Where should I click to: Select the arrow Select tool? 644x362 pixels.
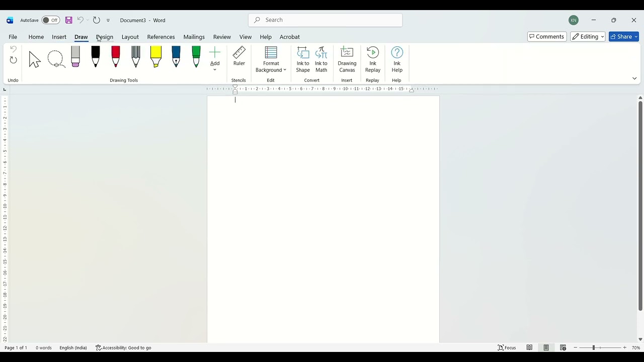pyautogui.click(x=35, y=59)
